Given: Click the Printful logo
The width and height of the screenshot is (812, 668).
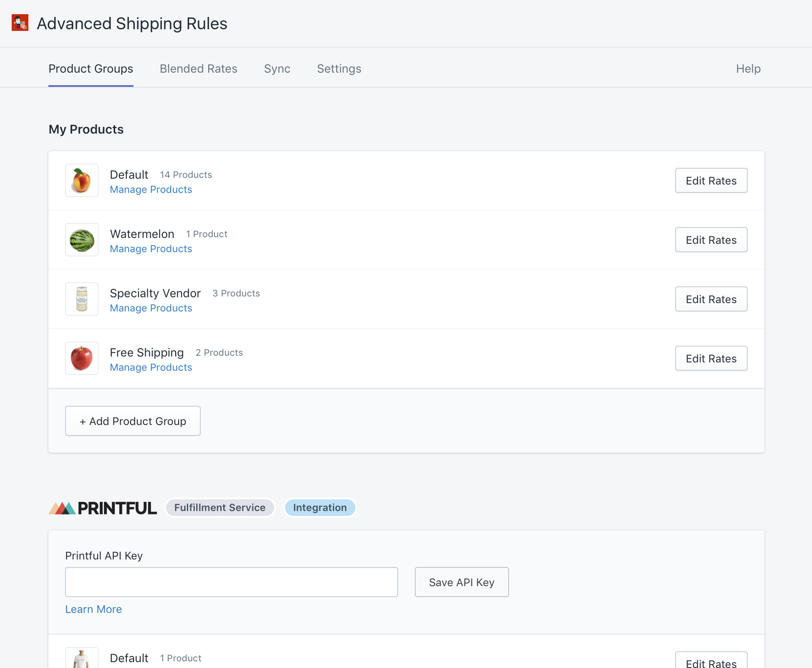Looking at the screenshot, I should point(103,508).
